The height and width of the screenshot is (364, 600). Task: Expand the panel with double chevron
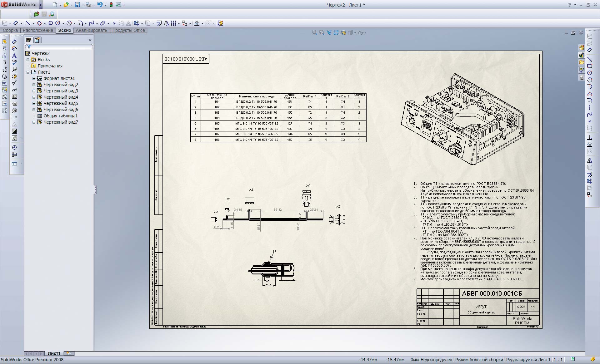coord(90,40)
